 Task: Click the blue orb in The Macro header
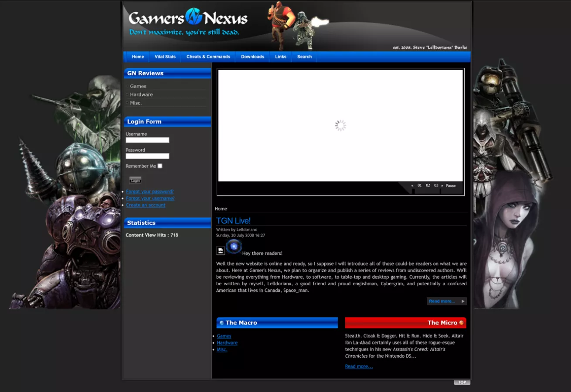(221, 323)
